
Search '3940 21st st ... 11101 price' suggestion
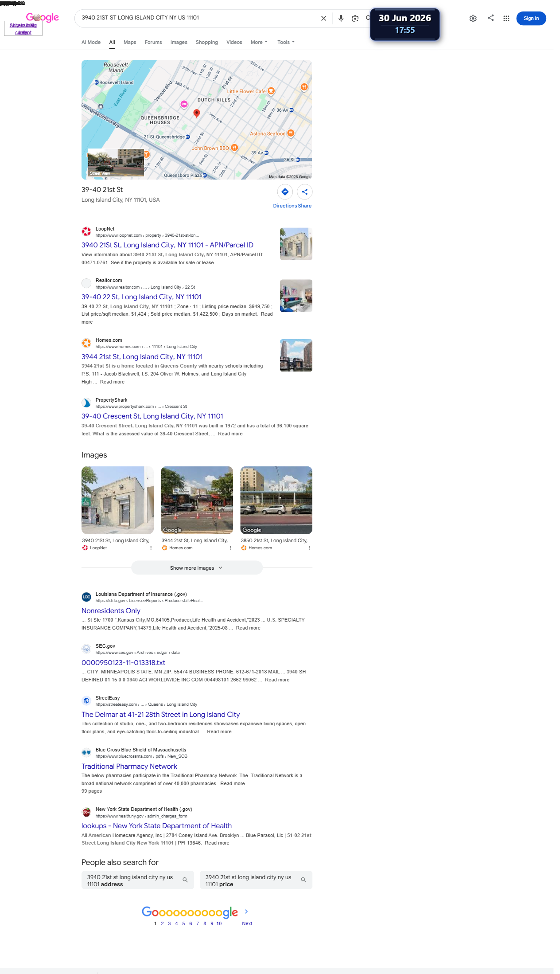256,880
